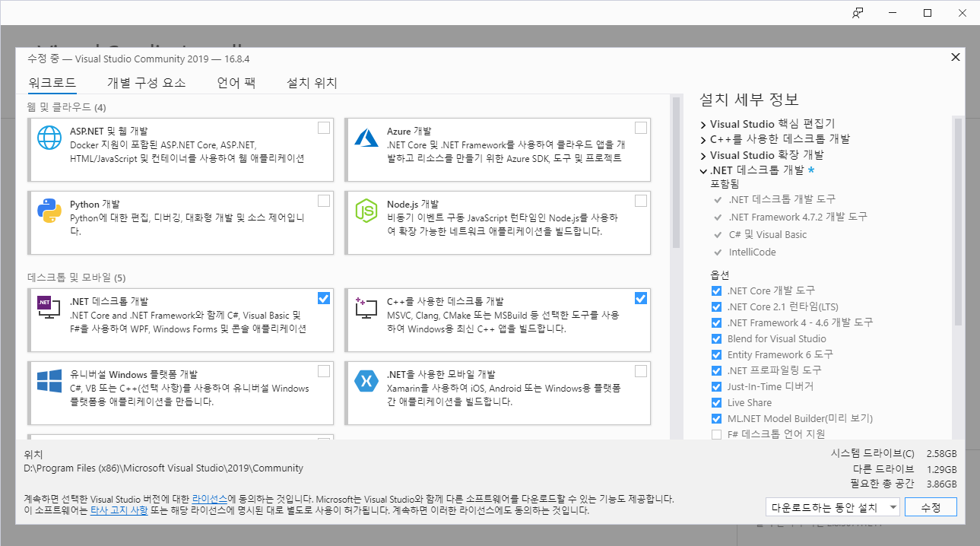The height and width of the screenshot is (546, 980).
Task: Click the 설치 세부 정보 heading
Action: pyautogui.click(x=749, y=100)
